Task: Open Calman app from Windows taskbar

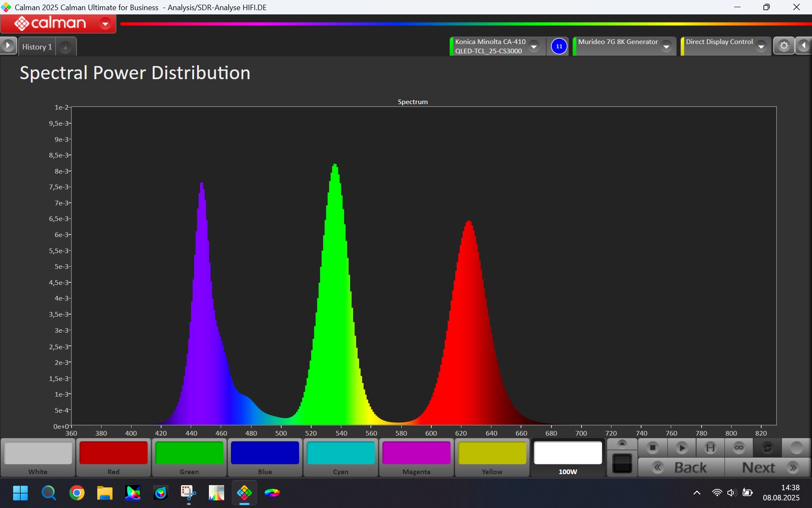Action: (x=244, y=493)
